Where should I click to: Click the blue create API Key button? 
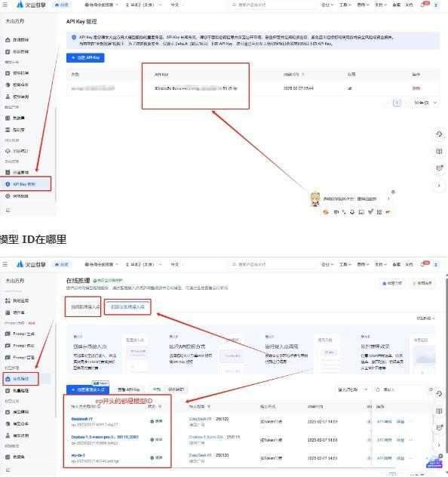point(85,57)
